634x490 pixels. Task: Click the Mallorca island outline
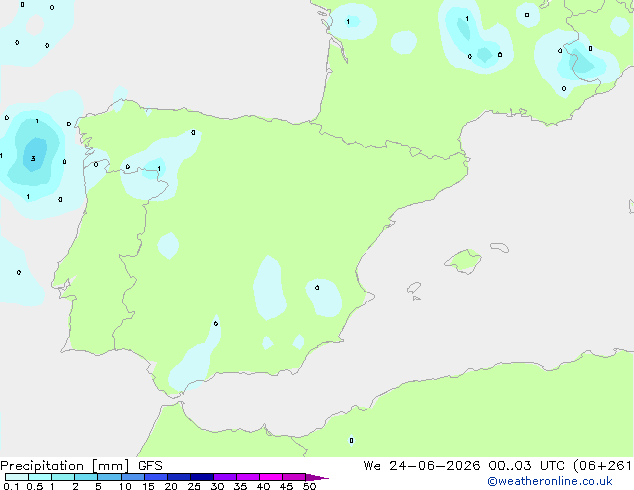click(x=463, y=261)
